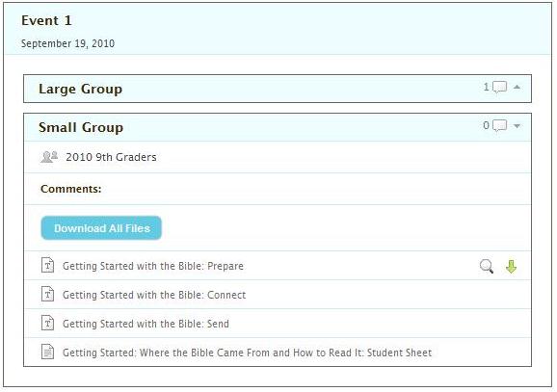Click the document icon for Bible: Send
The height and width of the screenshot is (392, 557).
click(47, 323)
